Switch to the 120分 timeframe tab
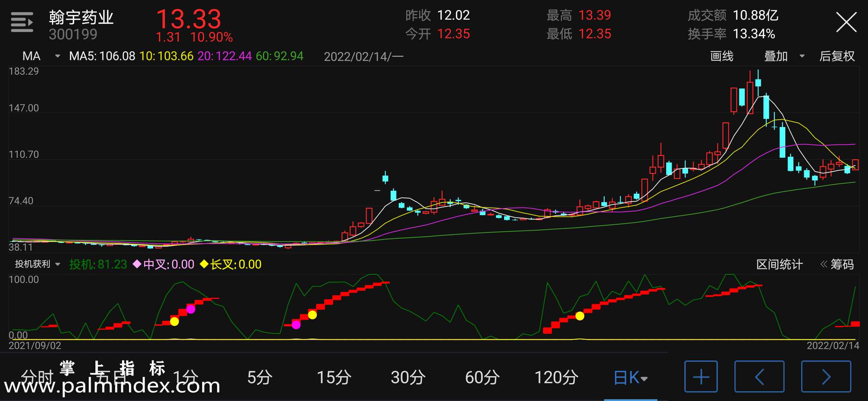868x401 pixels. pyautogui.click(x=556, y=378)
